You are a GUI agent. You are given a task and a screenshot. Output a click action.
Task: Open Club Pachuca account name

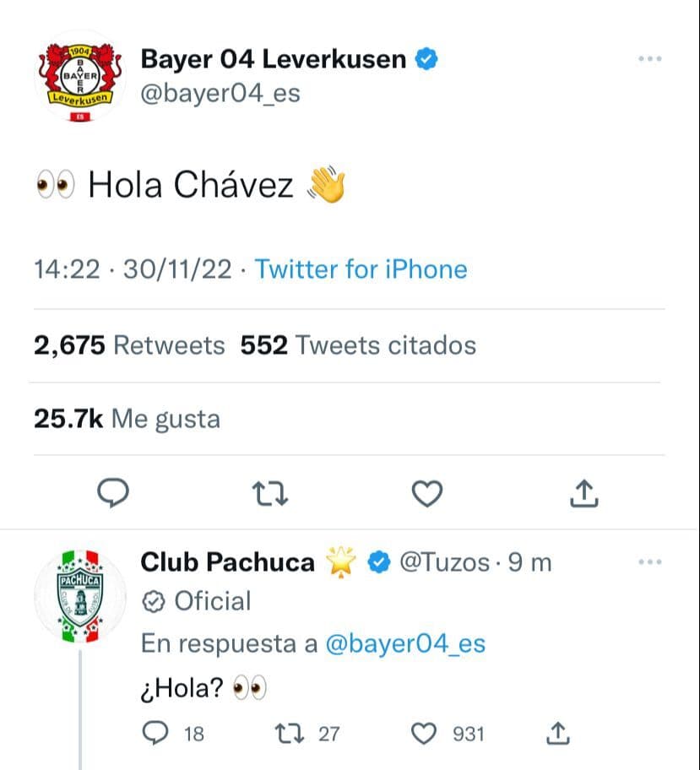coord(227,562)
